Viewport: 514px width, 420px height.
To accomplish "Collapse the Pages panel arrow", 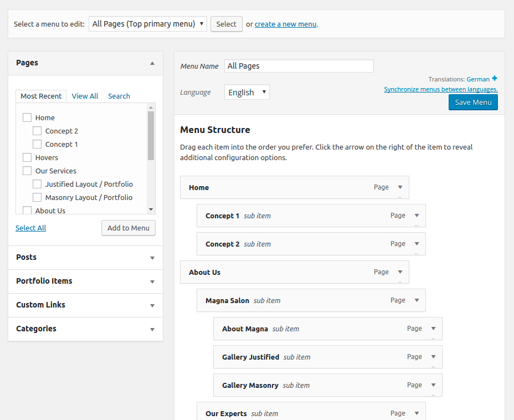I will pos(152,63).
